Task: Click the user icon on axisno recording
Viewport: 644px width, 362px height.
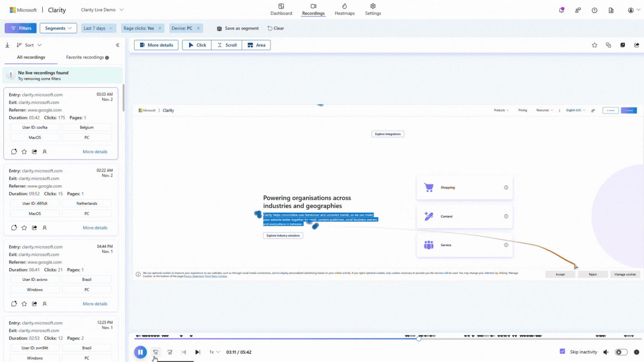Action: (45, 304)
